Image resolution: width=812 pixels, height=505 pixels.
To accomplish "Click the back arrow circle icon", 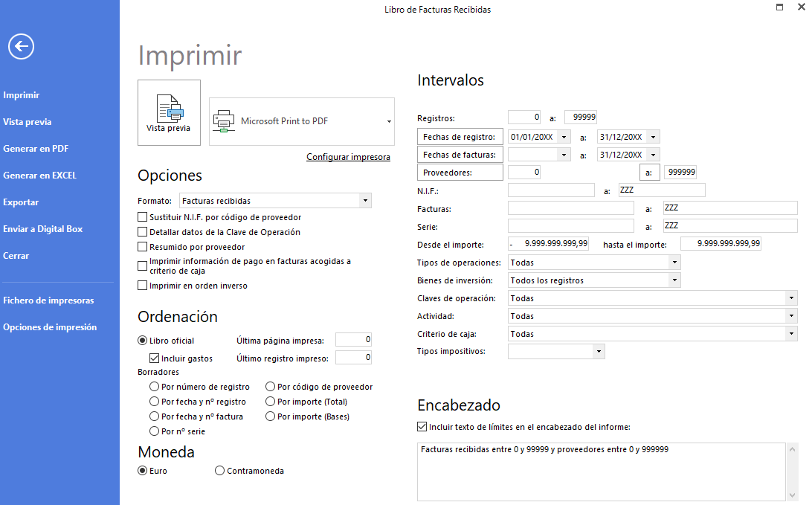I will [x=22, y=47].
